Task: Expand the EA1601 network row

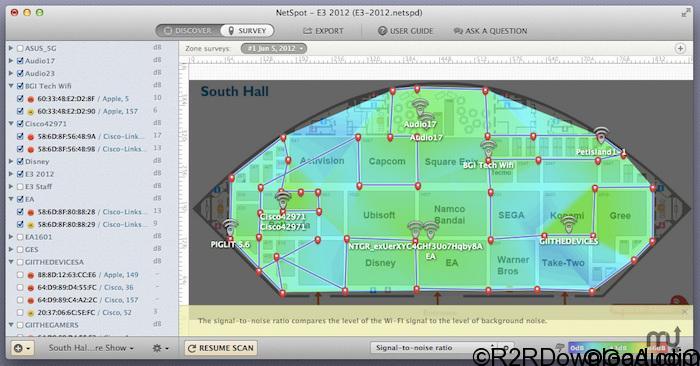Action: pos(11,237)
